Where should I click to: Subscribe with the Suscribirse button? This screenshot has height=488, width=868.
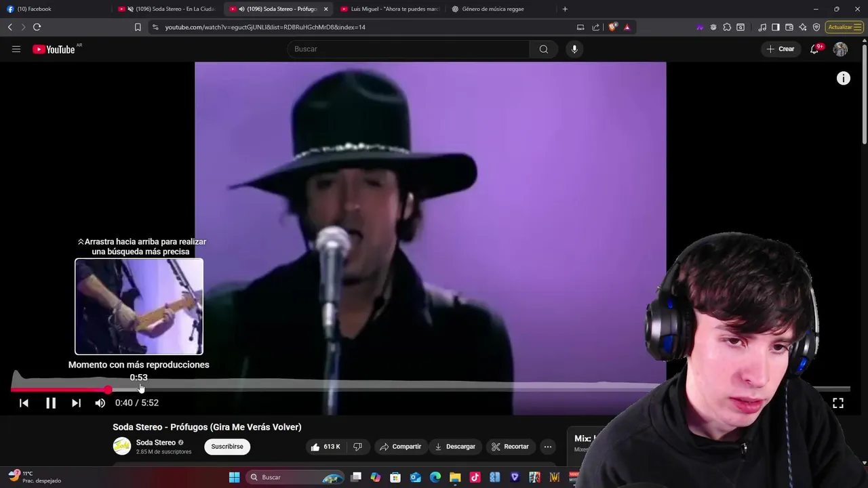pos(227,447)
